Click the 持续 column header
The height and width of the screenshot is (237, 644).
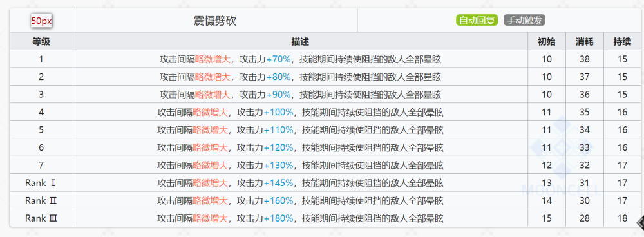click(x=622, y=41)
